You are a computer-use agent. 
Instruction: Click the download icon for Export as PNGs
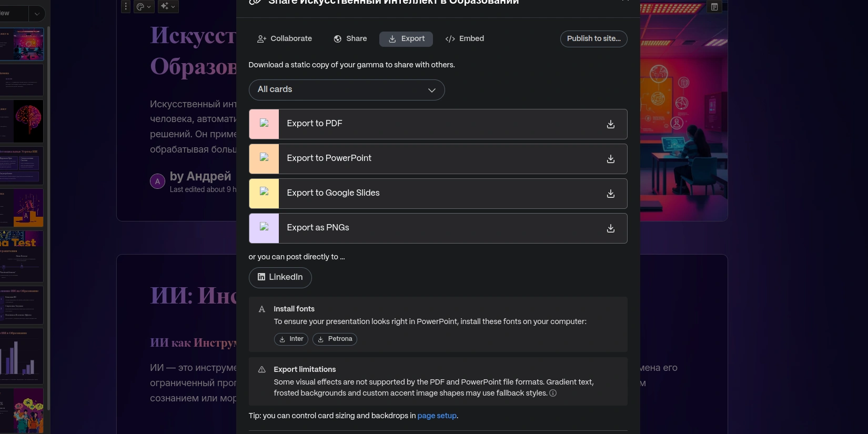tap(610, 228)
